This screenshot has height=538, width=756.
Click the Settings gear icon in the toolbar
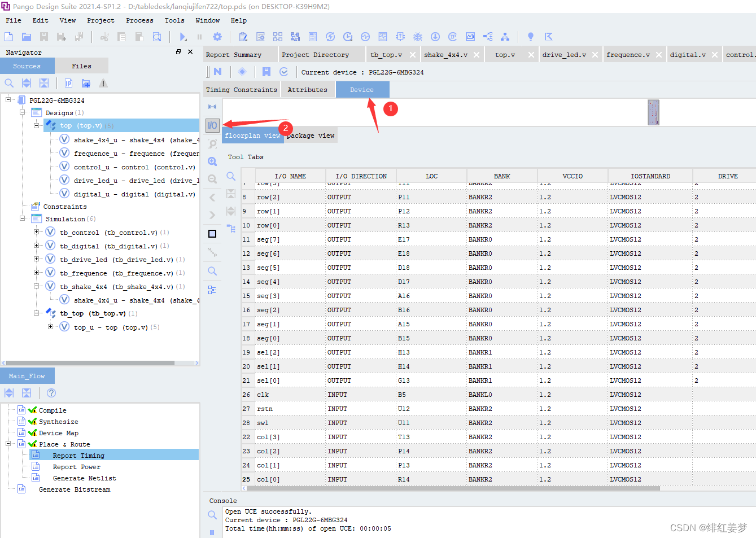coord(219,36)
